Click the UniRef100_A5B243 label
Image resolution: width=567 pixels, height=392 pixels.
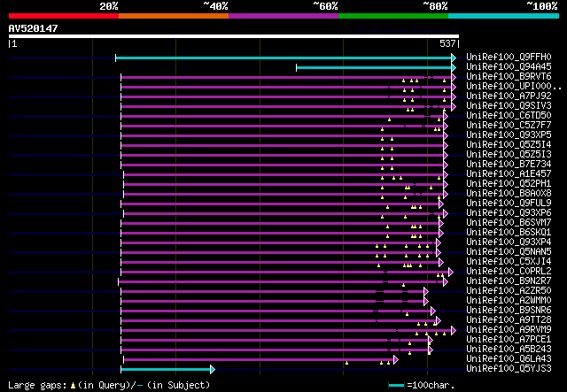[x=509, y=350]
